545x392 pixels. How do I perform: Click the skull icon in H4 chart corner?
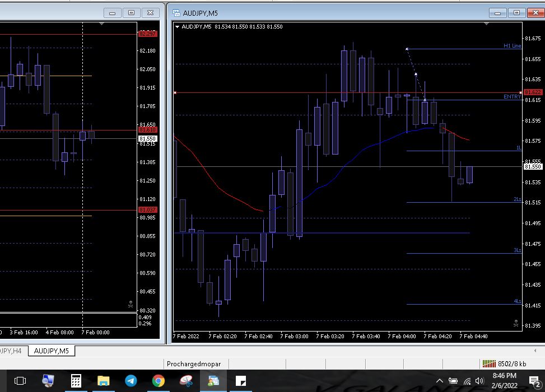[x=131, y=305]
